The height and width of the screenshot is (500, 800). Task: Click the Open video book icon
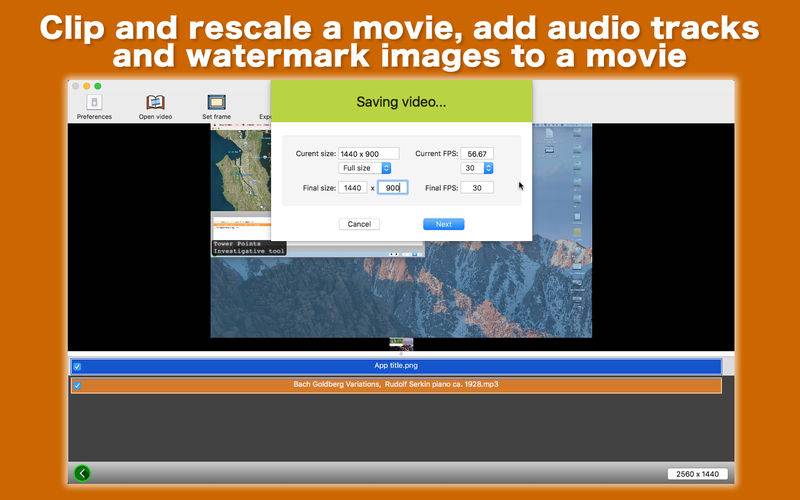(x=155, y=102)
